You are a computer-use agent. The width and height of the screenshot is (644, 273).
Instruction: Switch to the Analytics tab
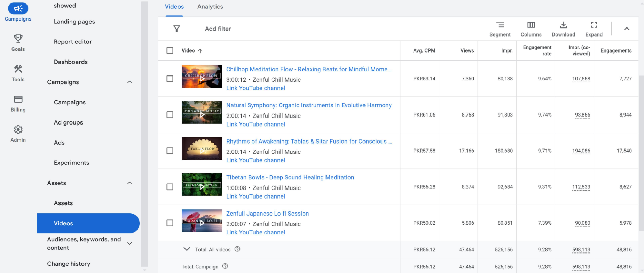tap(210, 7)
